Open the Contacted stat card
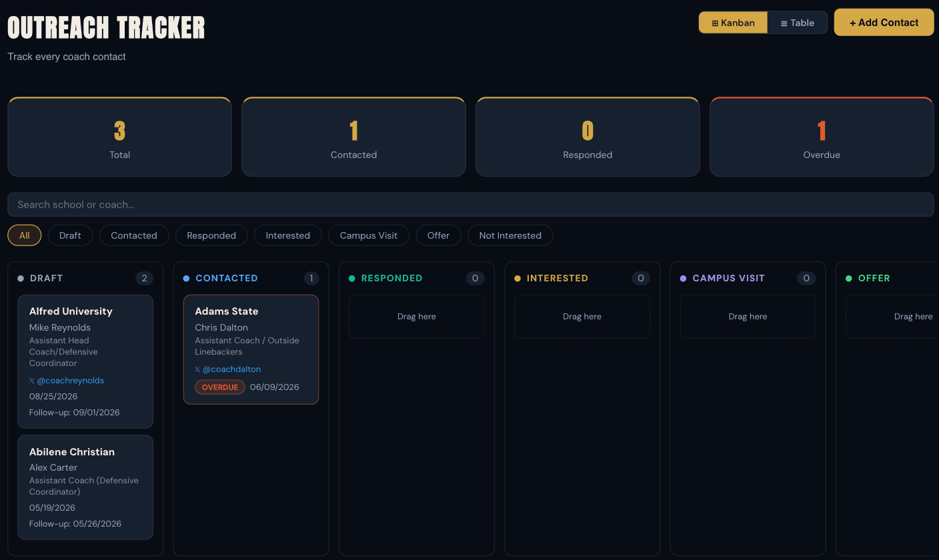 click(353, 137)
